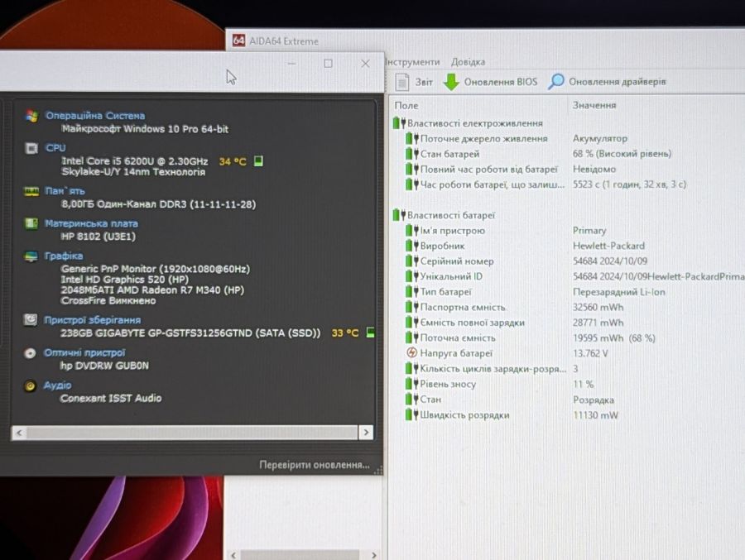745x560 pixels.
Task: Open the Довідка menu
Action: pyautogui.click(x=468, y=62)
